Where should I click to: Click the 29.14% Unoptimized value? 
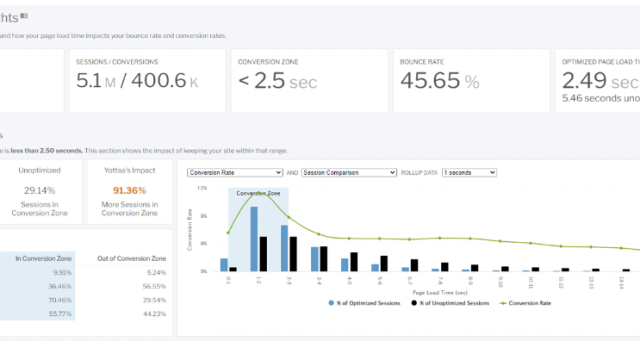[39, 191]
